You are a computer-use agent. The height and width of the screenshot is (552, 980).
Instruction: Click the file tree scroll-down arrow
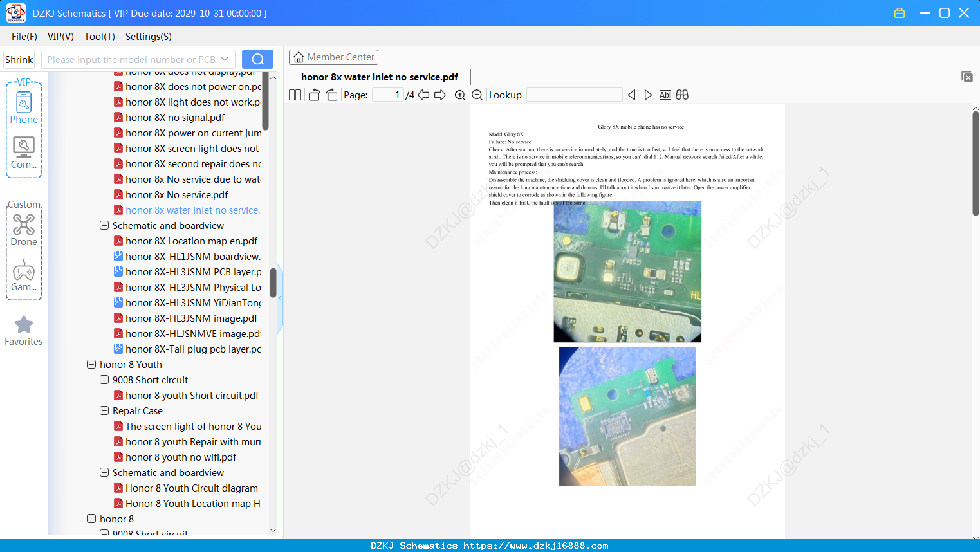point(273,531)
